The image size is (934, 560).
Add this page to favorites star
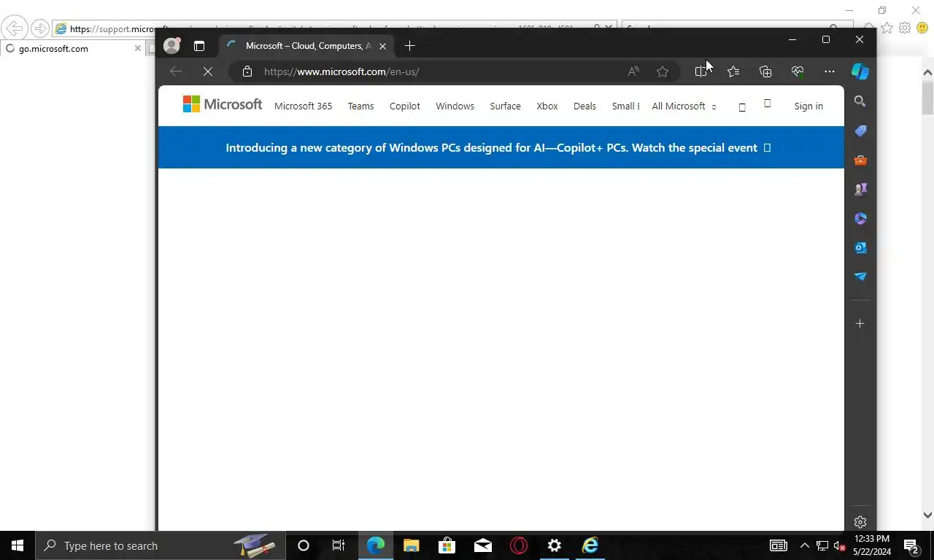click(663, 71)
